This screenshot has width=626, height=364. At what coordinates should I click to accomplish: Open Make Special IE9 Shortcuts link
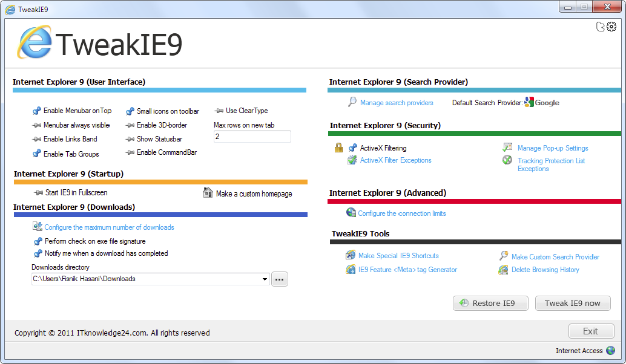tap(398, 256)
